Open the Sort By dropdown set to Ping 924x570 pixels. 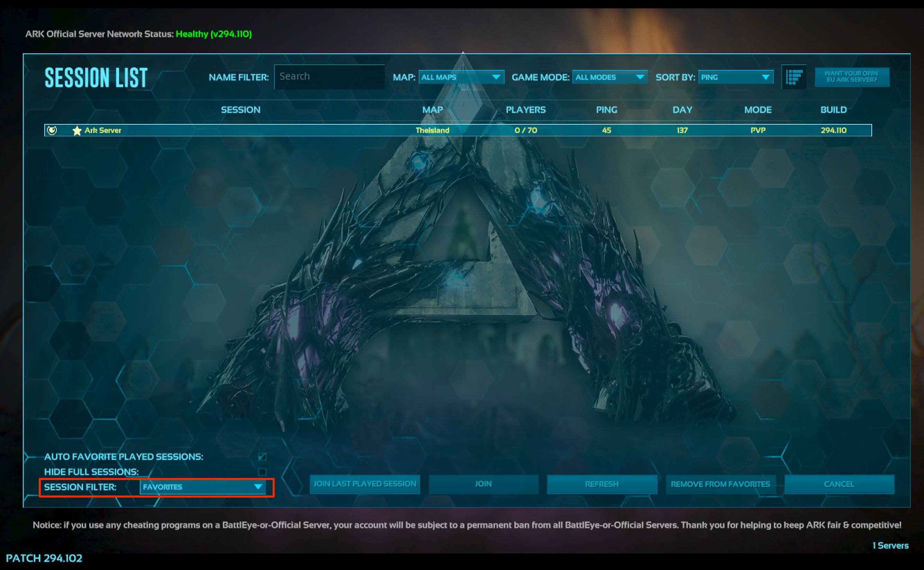[735, 77]
